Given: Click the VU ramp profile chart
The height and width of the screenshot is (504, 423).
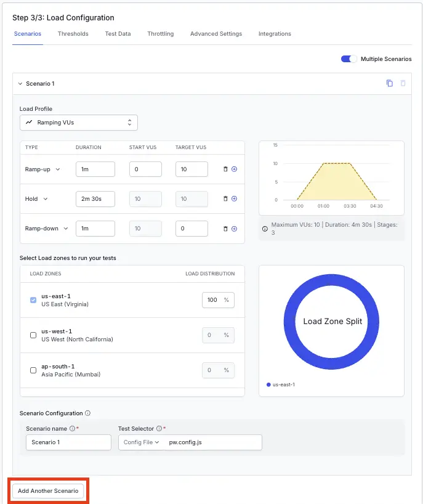Looking at the screenshot, I should pyautogui.click(x=331, y=177).
